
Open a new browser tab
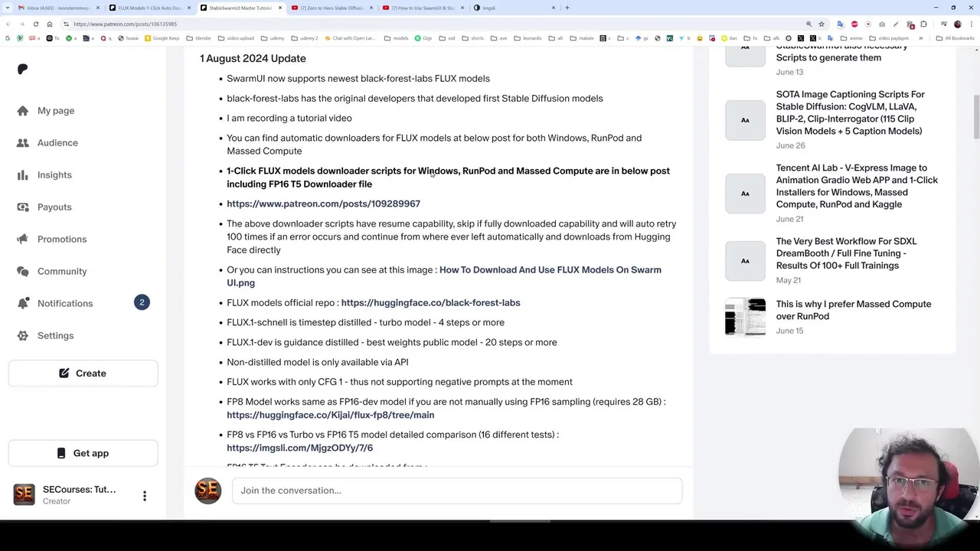click(x=567, y=8)
